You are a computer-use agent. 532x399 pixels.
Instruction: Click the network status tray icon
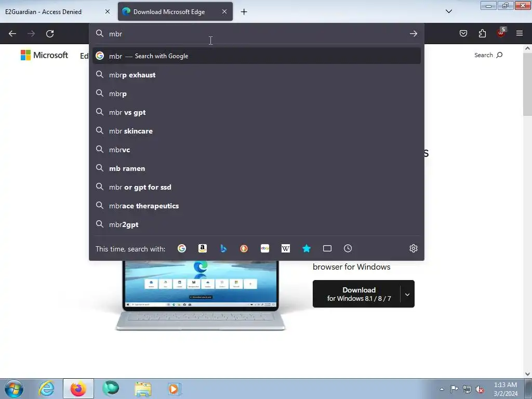click(x=467, y=389)
